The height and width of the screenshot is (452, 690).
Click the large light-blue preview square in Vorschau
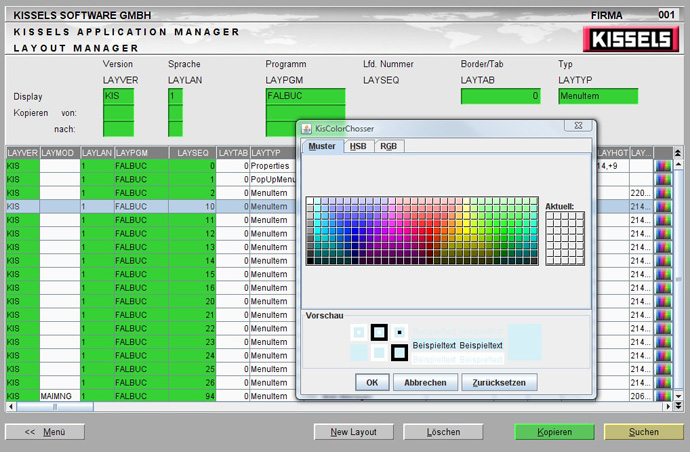pos(525,342)
